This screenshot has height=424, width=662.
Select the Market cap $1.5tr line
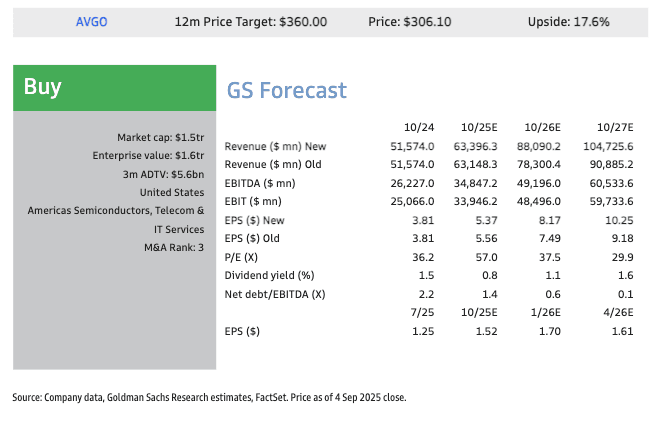(x=160, y=137)
